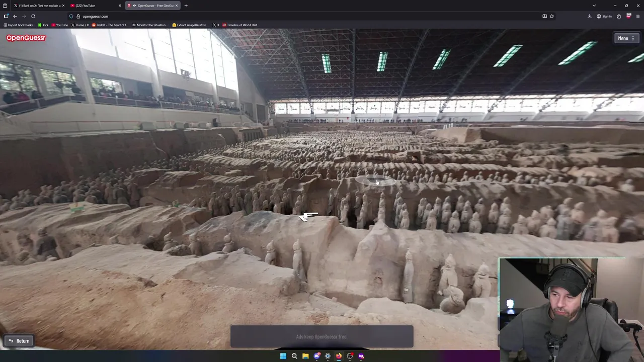Screen dimensions: 644x362
Task: Expand the list all tabs chevron
Action: coord(594,6)
